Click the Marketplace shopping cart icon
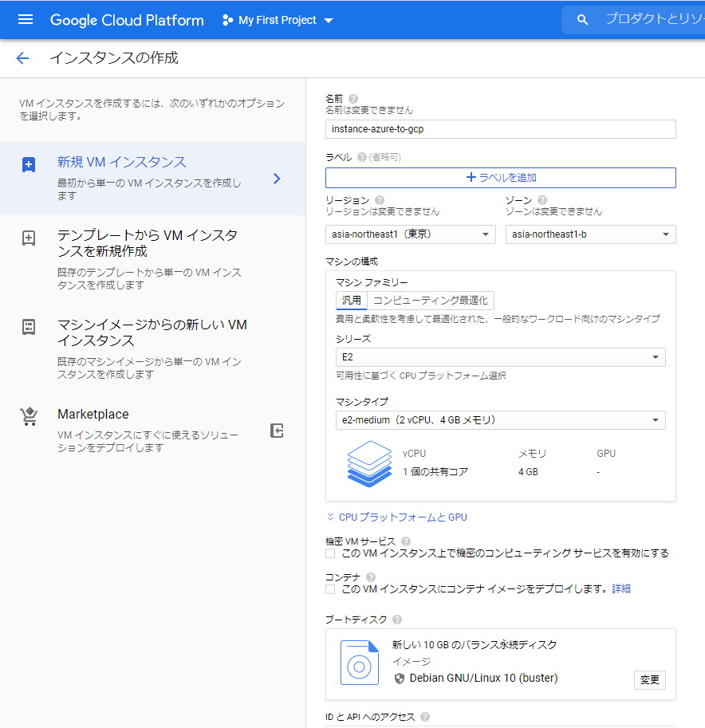This screenshot has height=728, width=705. [x=29, y=416]
